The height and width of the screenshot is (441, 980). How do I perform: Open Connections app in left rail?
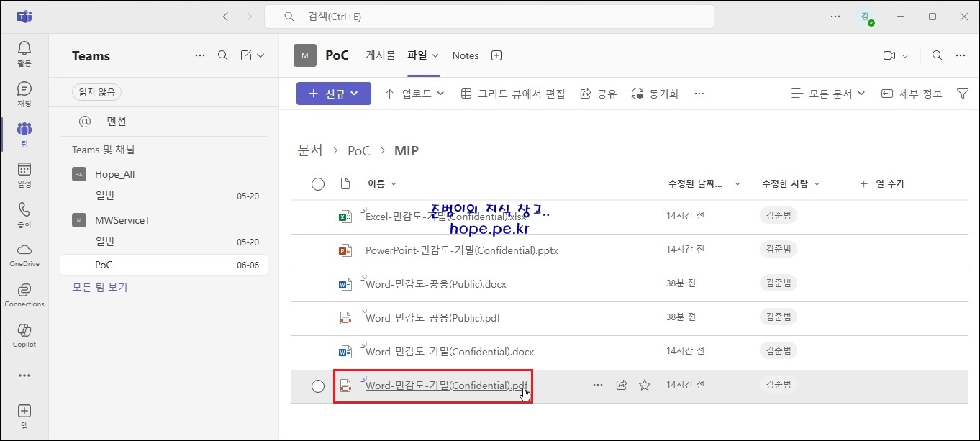pos(24,295)
